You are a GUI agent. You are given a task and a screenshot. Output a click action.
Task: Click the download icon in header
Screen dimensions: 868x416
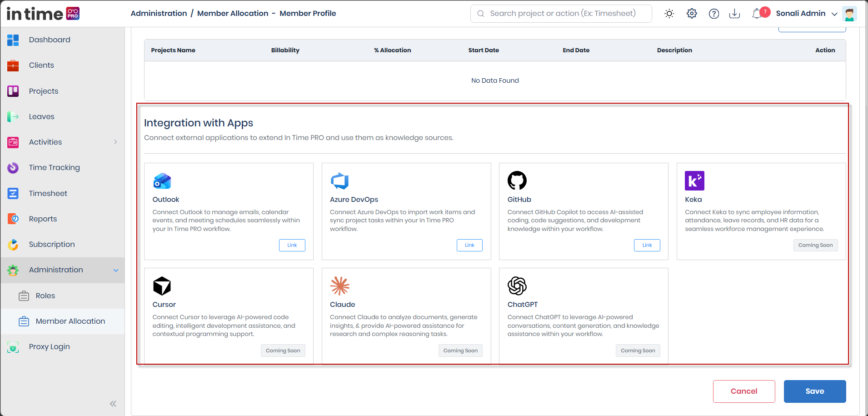[734, 14]
